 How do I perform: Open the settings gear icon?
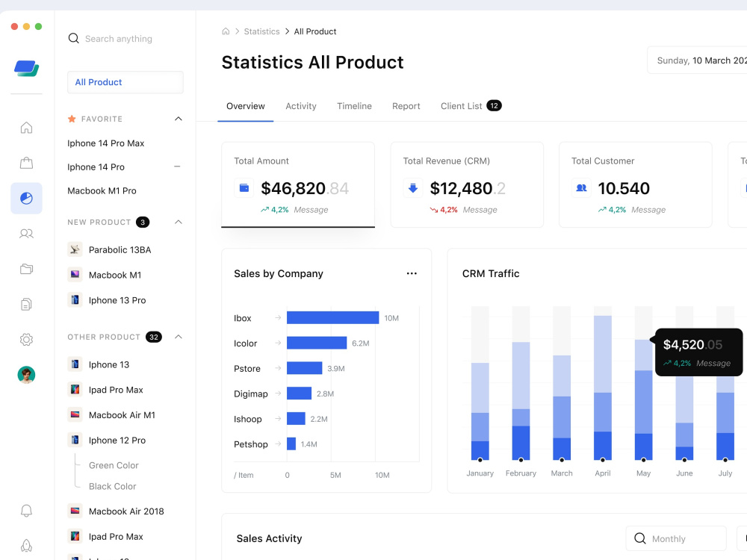[26, 340]
